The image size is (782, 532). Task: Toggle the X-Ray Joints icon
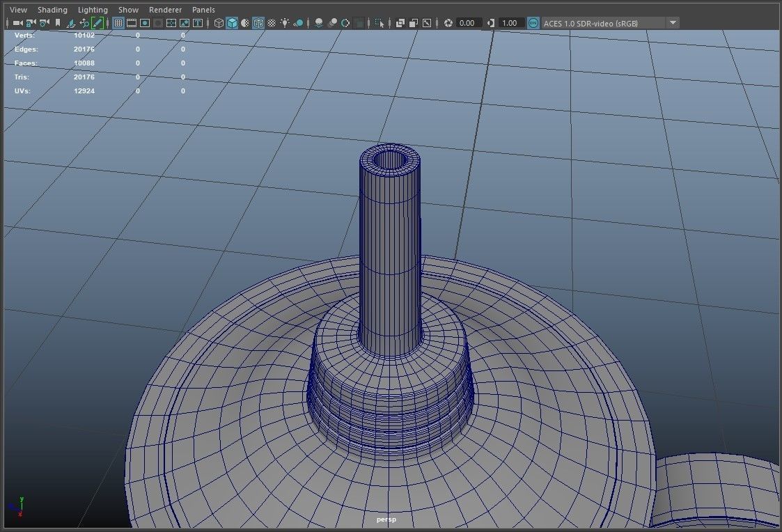427,23
